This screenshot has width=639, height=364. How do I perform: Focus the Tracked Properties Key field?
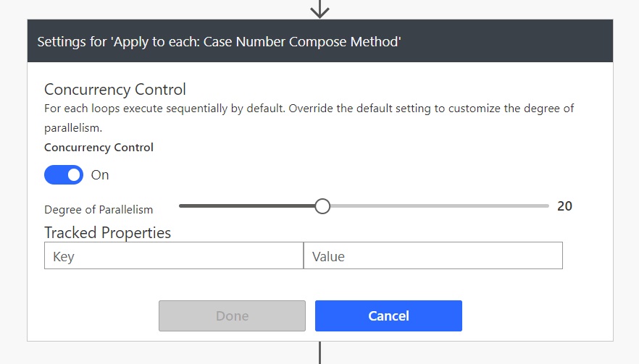point(174,255)
